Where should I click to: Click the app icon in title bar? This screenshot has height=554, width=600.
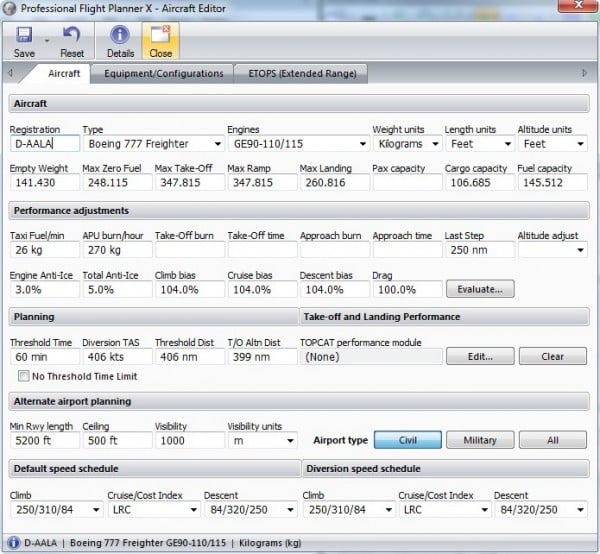click(x=10, y=8)
